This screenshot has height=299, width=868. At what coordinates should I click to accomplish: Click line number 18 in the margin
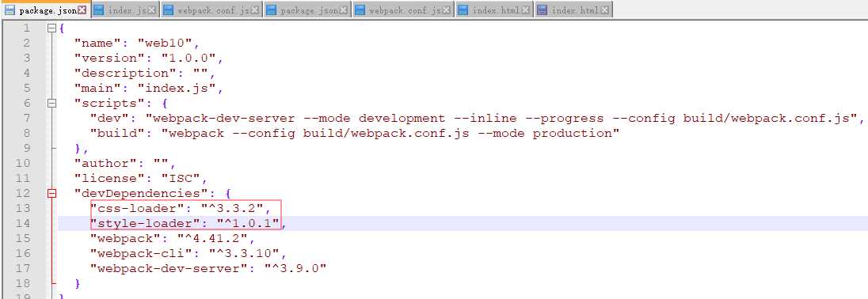[23, 283]
